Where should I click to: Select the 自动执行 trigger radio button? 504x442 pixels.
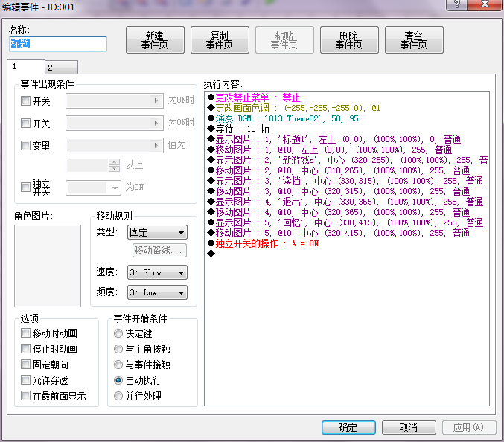click(x=118, y=380)
